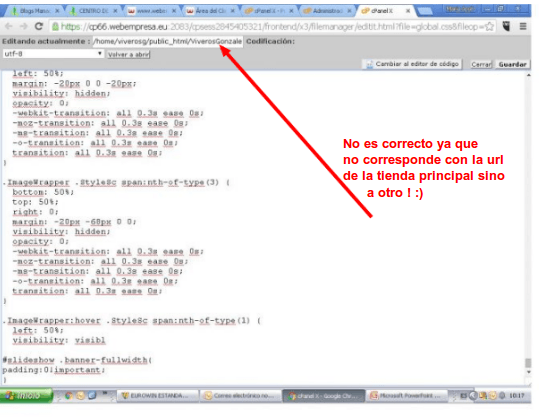539x417 pixels.
Task: Click the Cerrar button
Action: [481, 64]
